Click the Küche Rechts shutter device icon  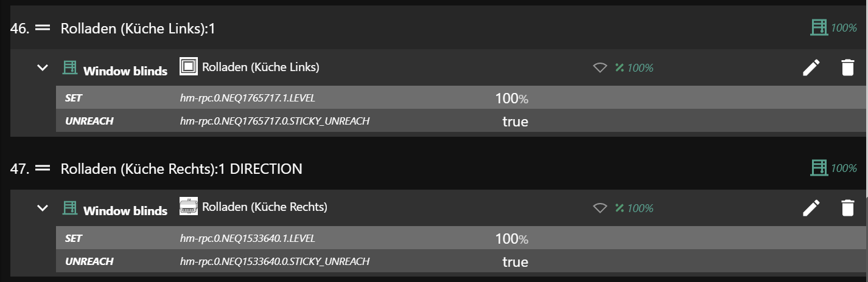[x=189, y=207]
